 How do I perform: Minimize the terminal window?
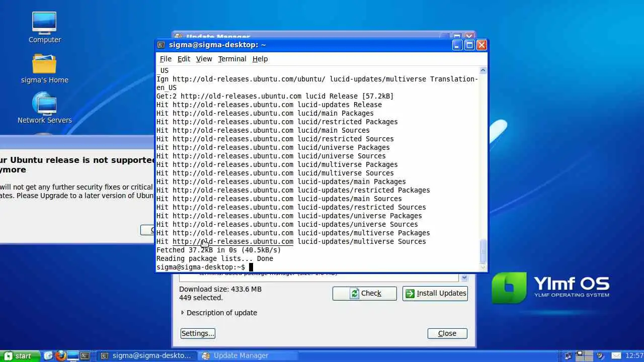[457, 45]
